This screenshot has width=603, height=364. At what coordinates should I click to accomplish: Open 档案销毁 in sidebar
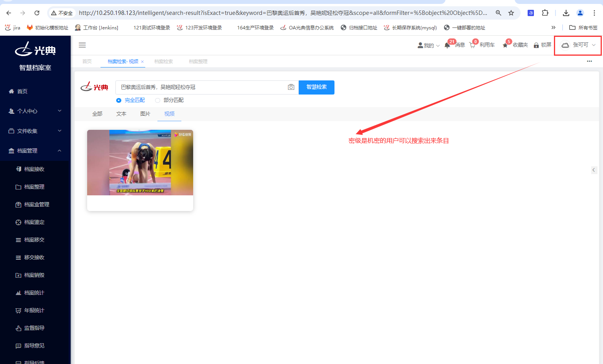(34, 275)
